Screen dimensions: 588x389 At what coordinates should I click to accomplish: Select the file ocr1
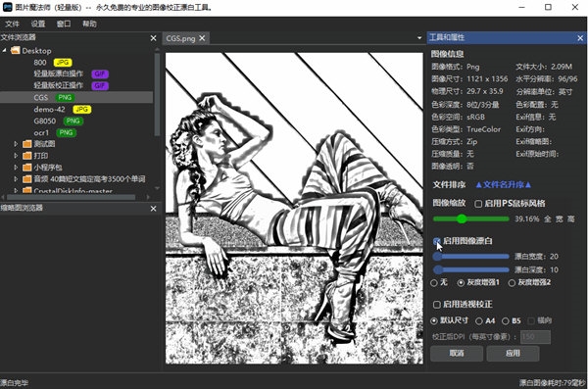pos(41,133)
